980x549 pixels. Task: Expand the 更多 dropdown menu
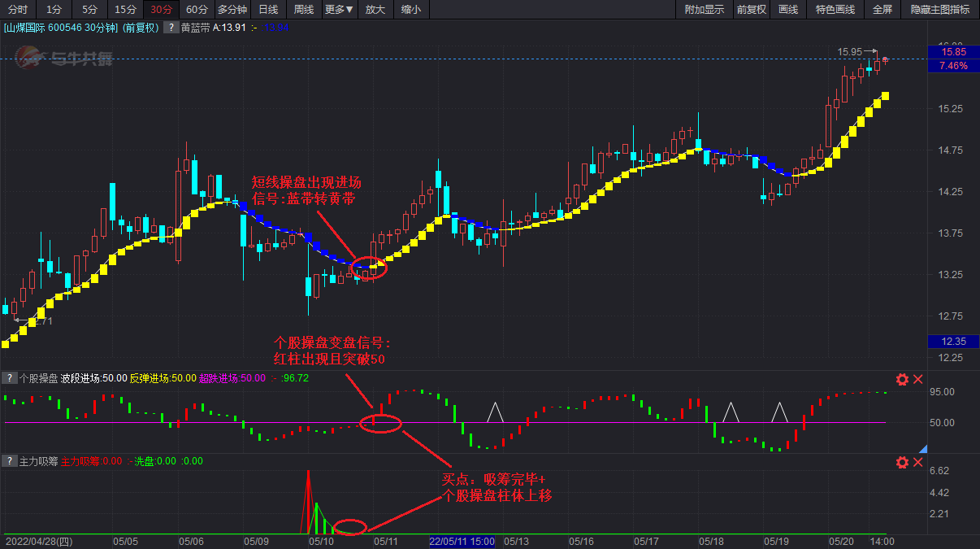[x=339, y=10]
